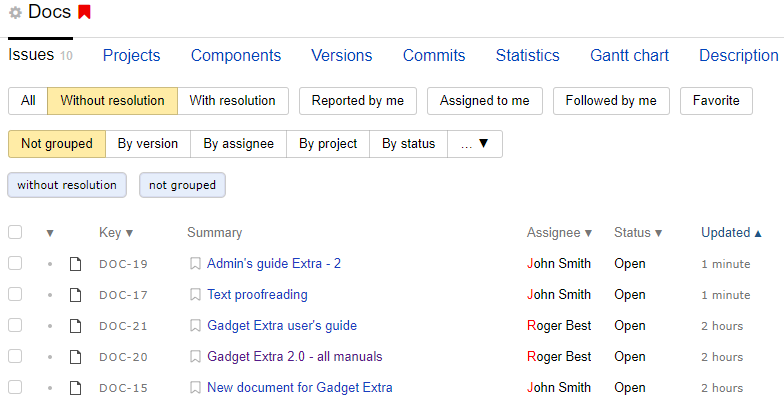784x402 pixels.
Task: Tick the checkbox for DOC-17 row
Action: pos(15,294)
